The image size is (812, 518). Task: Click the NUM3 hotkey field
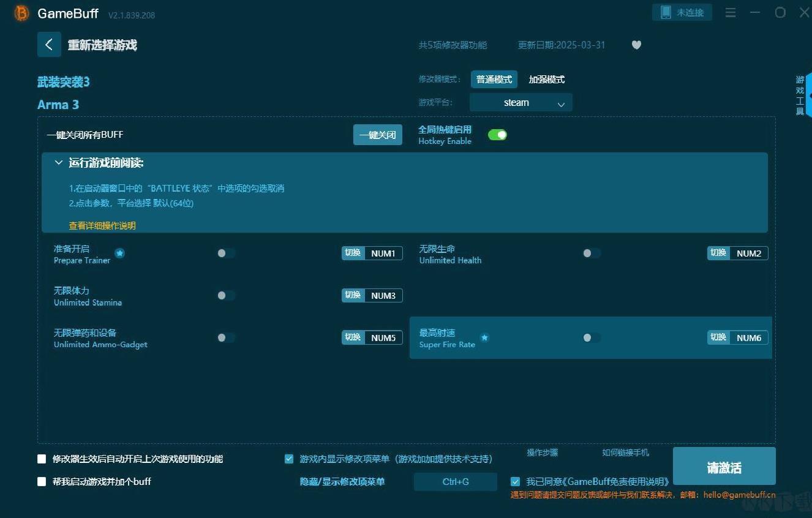383,295
